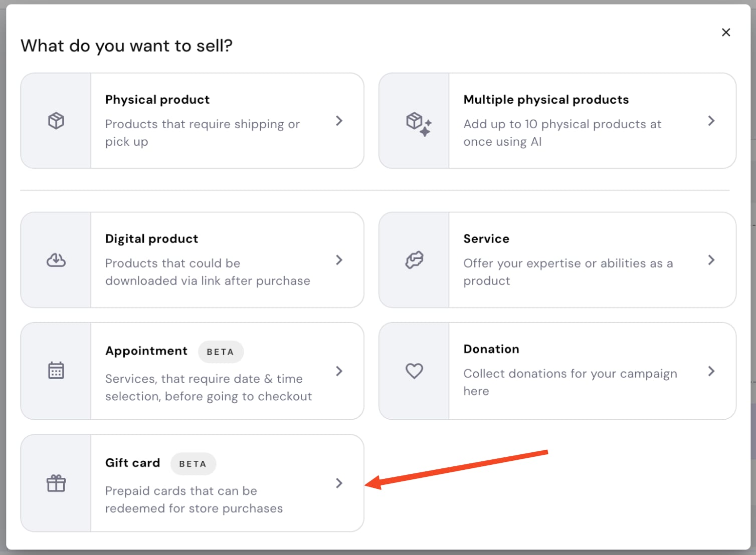Viewport: 756px width, 555px height.
Task: Click the Donation chevron arrow
Action: point(711,371)
